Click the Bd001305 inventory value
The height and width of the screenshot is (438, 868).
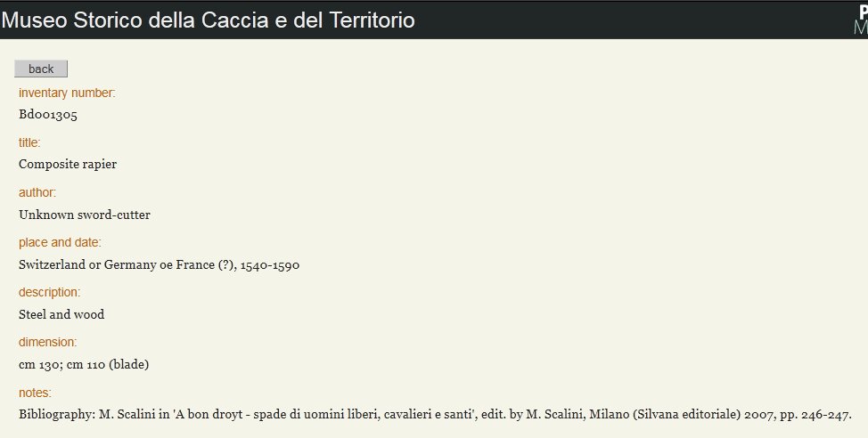pos(48,115)
